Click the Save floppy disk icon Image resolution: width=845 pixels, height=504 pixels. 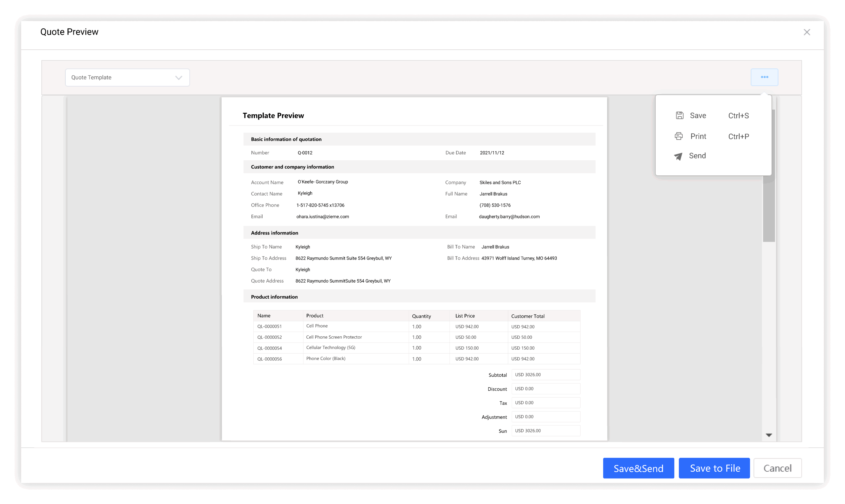pyautogui.click(x=679, y=115)
